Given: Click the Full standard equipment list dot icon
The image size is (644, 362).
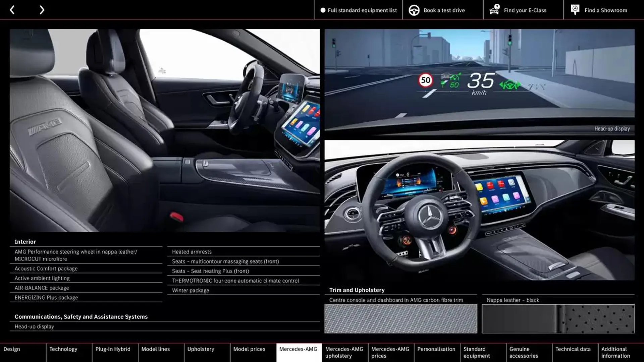Looking at the screenshot, I should click(322, 10).
